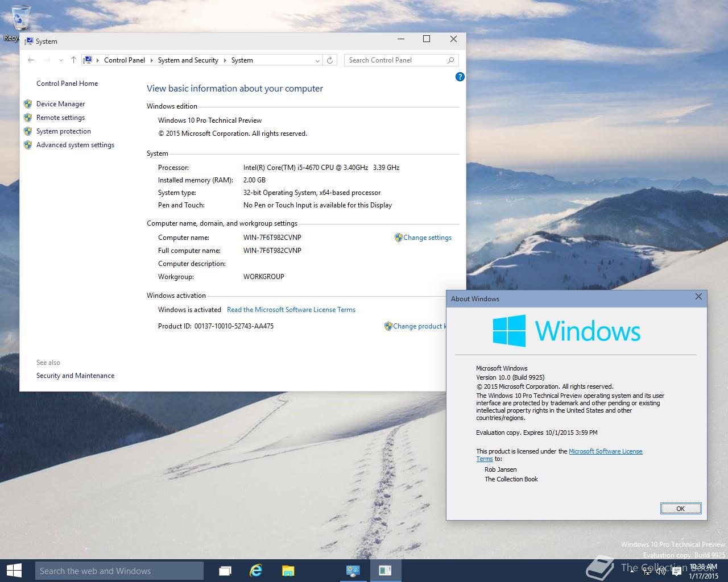Click the computer icon in address bar
Viewport: 728px width, 582px height.
pos(88,60)
